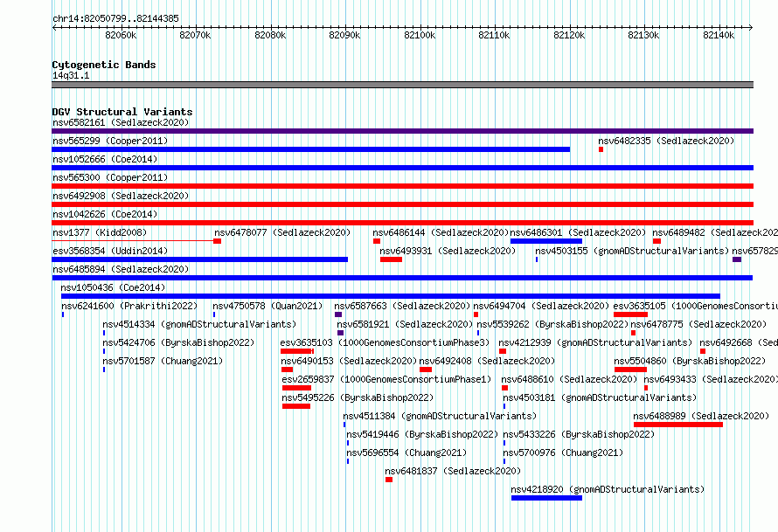Open nsv4503181 gnomAD variant label

(x=600, y=397)
